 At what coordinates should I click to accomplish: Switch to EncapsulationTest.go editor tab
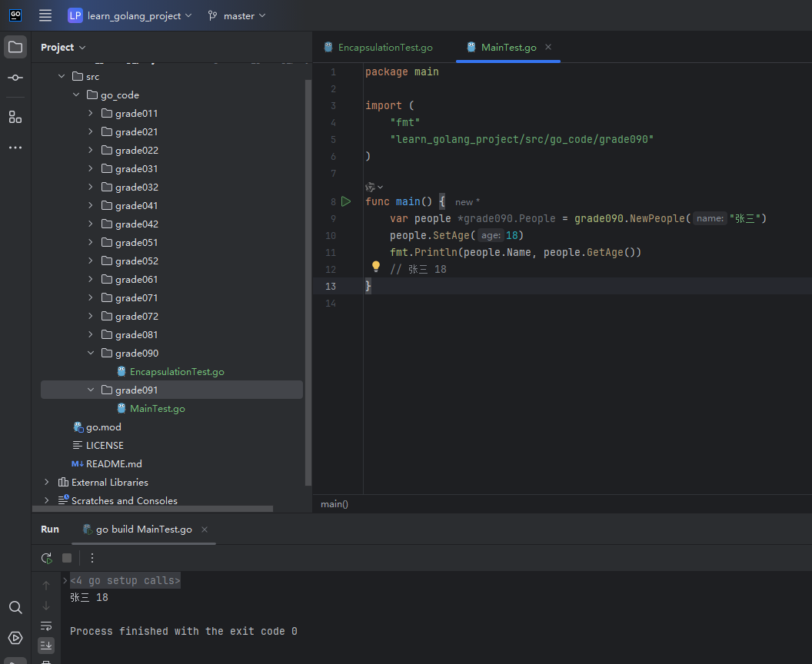[x=379, y=47]
